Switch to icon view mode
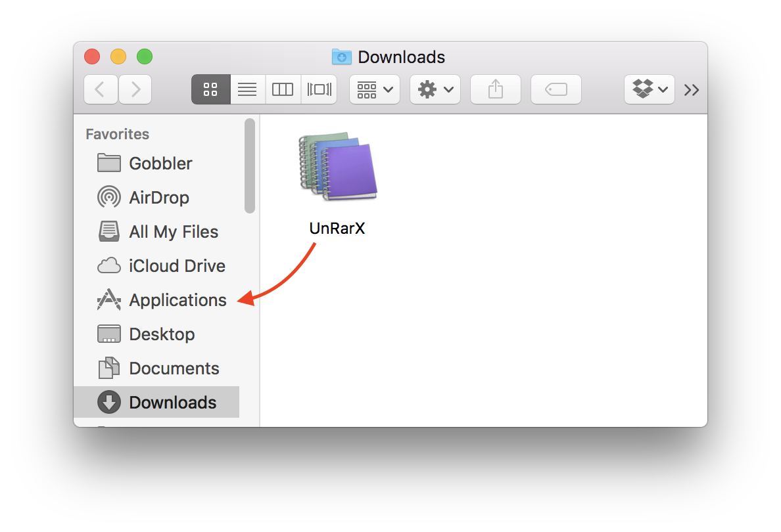The image size is (781, 532). (210, 89)
